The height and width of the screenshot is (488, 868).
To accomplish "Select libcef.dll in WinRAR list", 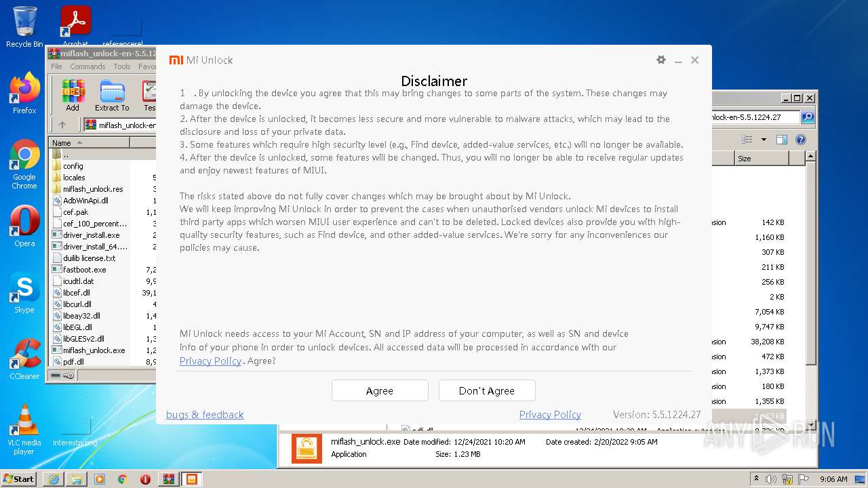I will pos(76,292).
